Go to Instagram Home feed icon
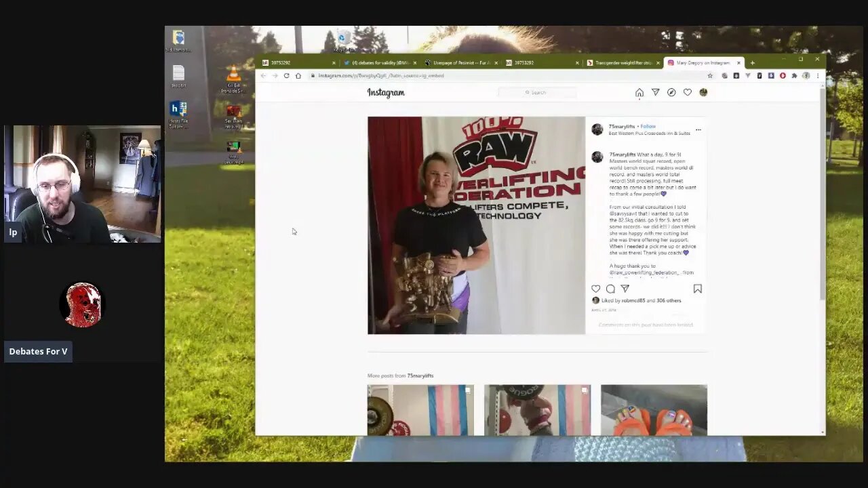The width and height of the screenshot is (868, 488). (x=639, y=92)
